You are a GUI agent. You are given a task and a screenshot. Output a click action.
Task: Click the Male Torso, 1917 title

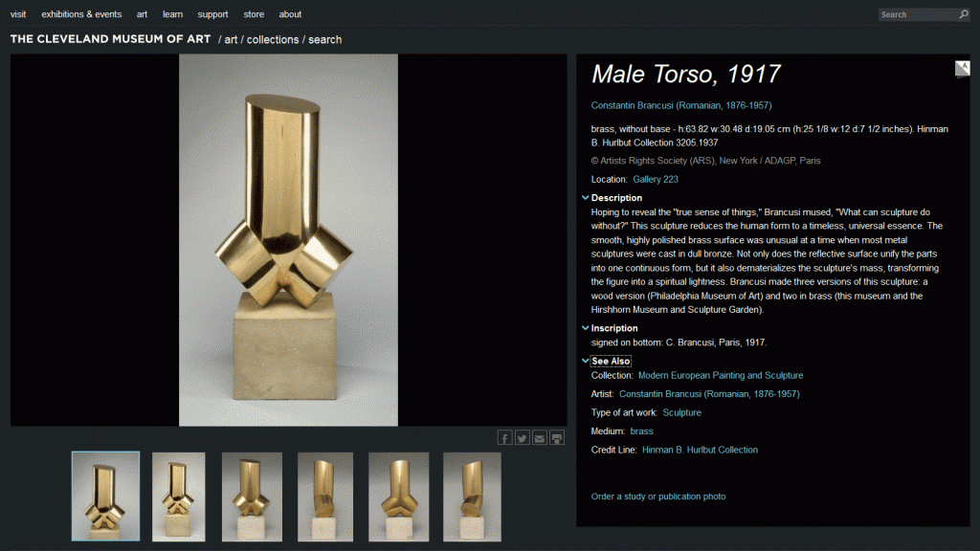(685, 75)
